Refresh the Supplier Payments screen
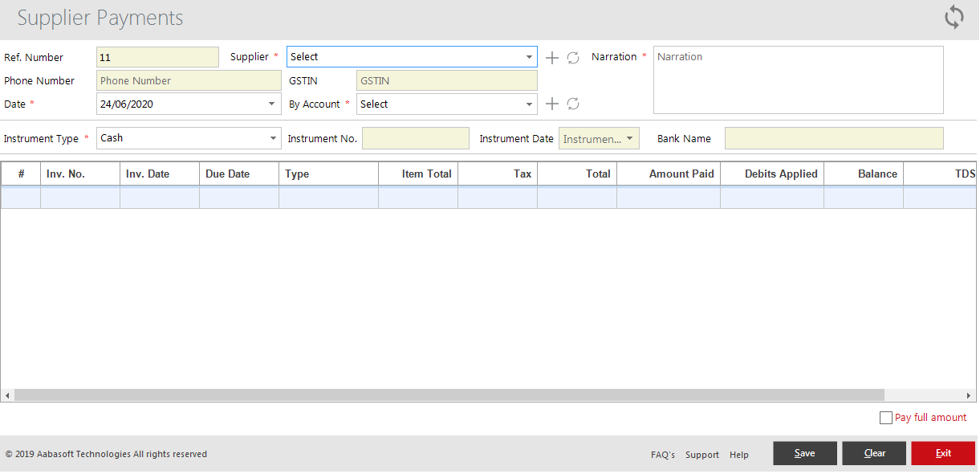The image size is (980, 474). (954, 16)
